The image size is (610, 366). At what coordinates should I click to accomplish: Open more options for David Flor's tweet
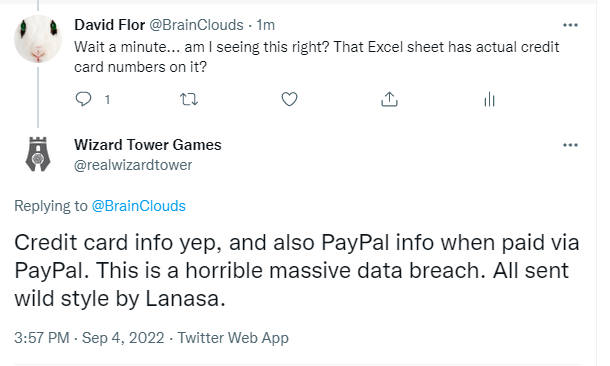pos(570,25)
